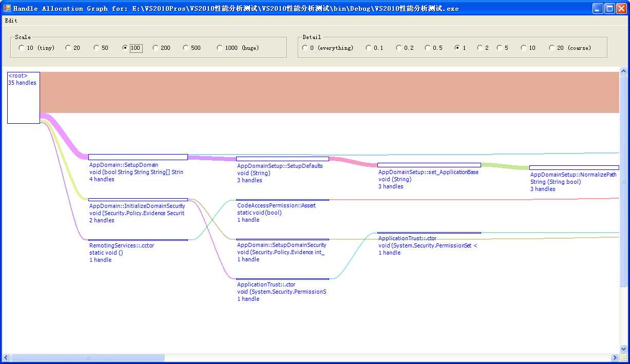Click 'static void (bool)' signature text
630x364 pixels.
point(259,213)
